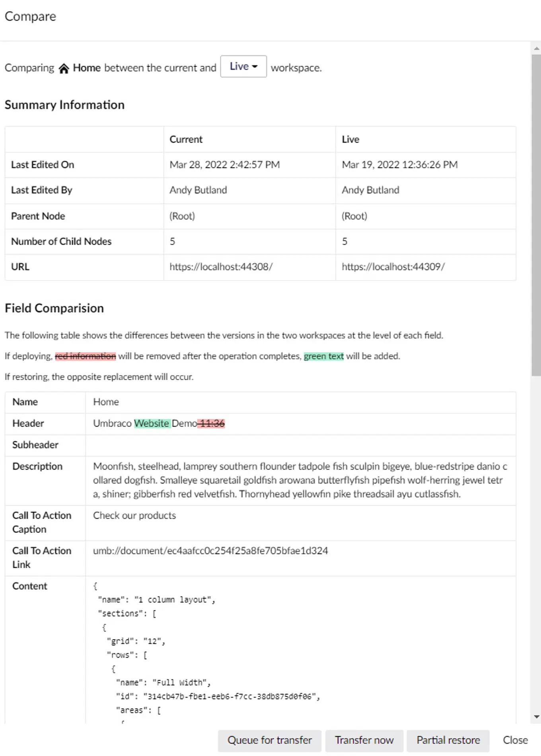Open the Live workspace dropdown
The width and height of the screenshot is (541, 756).
coord(243,66)
